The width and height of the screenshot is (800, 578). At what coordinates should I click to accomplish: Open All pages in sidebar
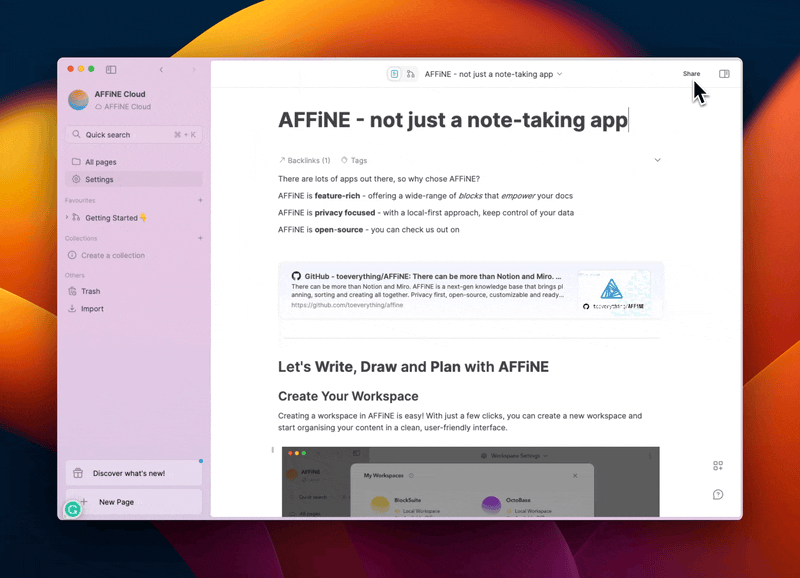(x=134, y=162)
